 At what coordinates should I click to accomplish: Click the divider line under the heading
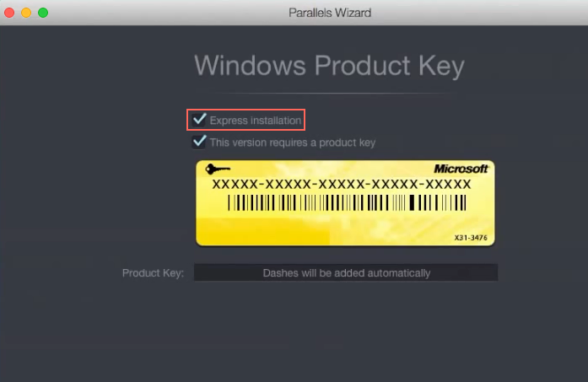coord(329,92)
